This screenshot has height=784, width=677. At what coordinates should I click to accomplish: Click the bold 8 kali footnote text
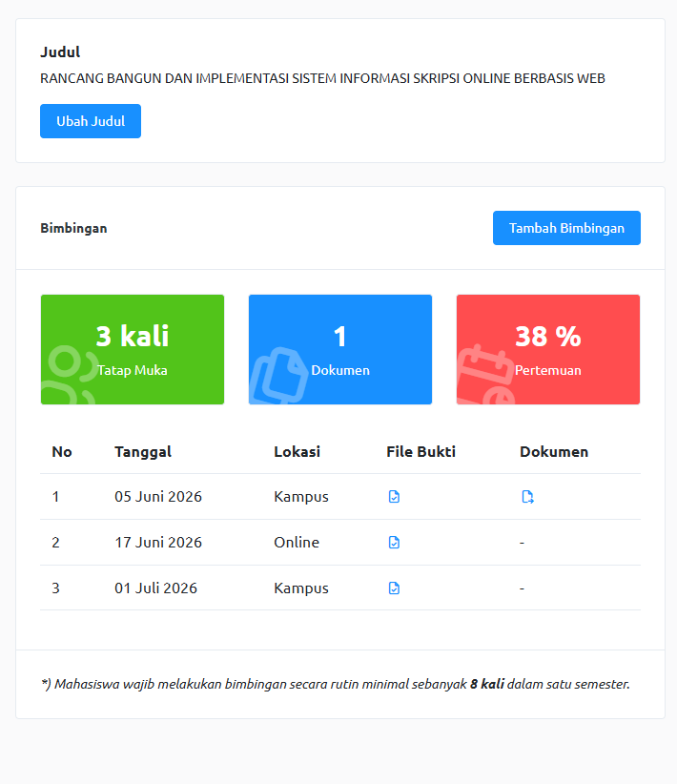[x=487, y=684]
